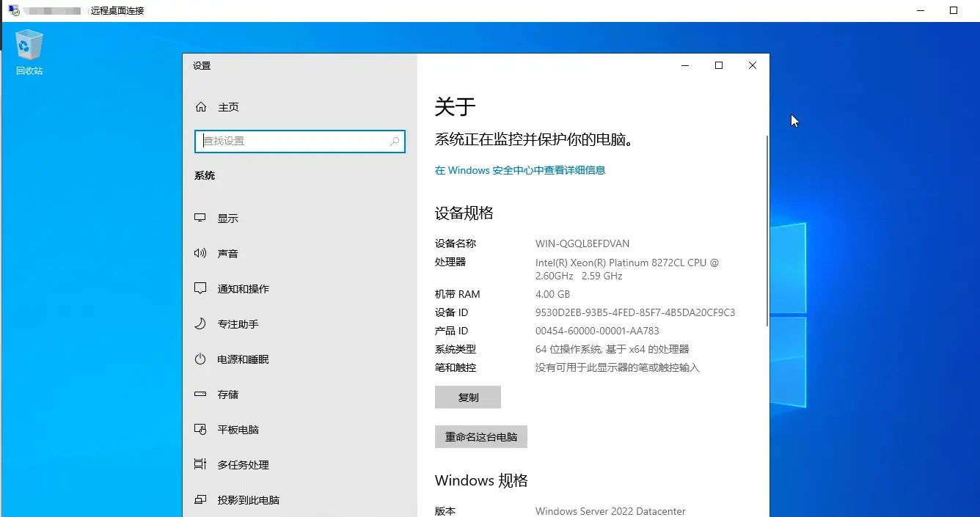Open 声音 settings page
The image size is (980, 517).
pyautogui.click(x=300, y=254)
